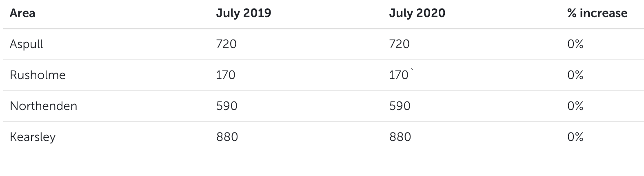Click the % increase column header
This screenshot has width=644, height=176.
[x=597, y=13]
